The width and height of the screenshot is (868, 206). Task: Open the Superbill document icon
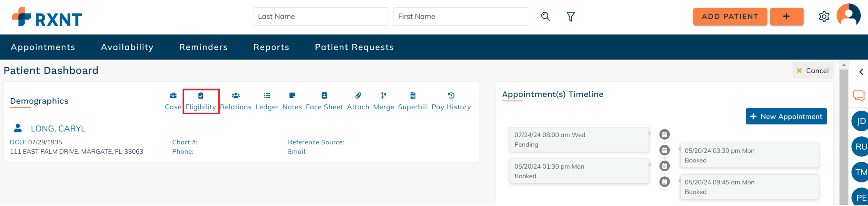(x=413, y=95)
